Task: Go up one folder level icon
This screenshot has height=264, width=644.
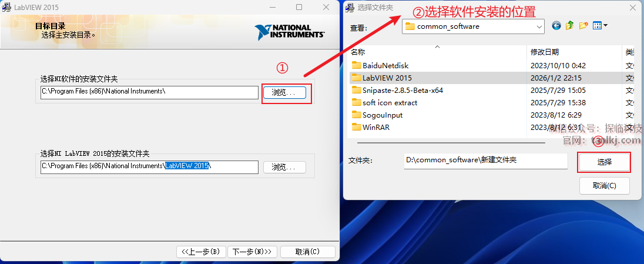Action: point(569,26)
